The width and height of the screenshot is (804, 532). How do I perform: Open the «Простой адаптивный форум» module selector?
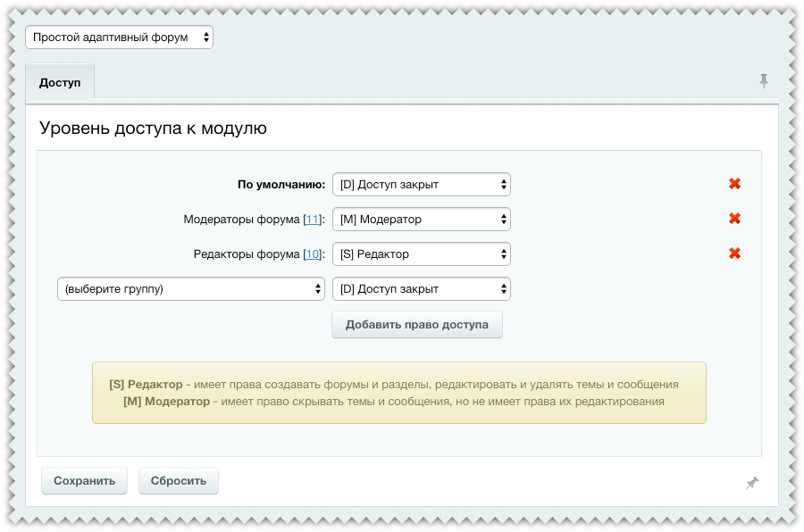pyautogui.click(x=121, y=37)
